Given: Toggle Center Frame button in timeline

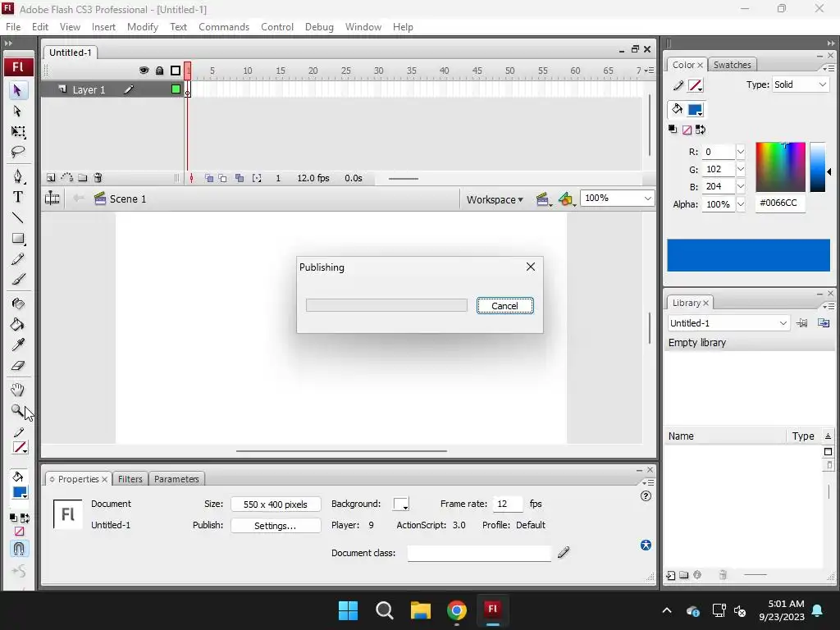Looking at the screenshot, I should pos(191,178).
